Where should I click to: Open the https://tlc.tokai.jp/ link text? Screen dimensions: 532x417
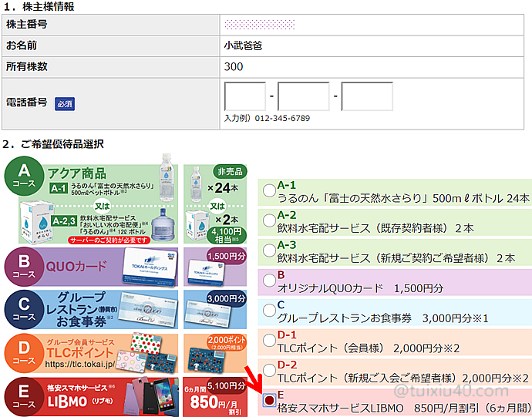point(79,364)
